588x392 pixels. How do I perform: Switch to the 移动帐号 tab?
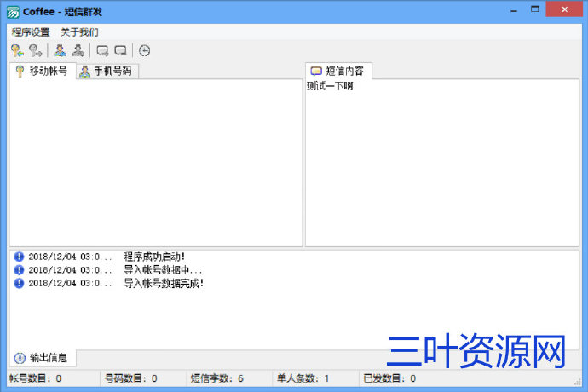coord(43,71)
